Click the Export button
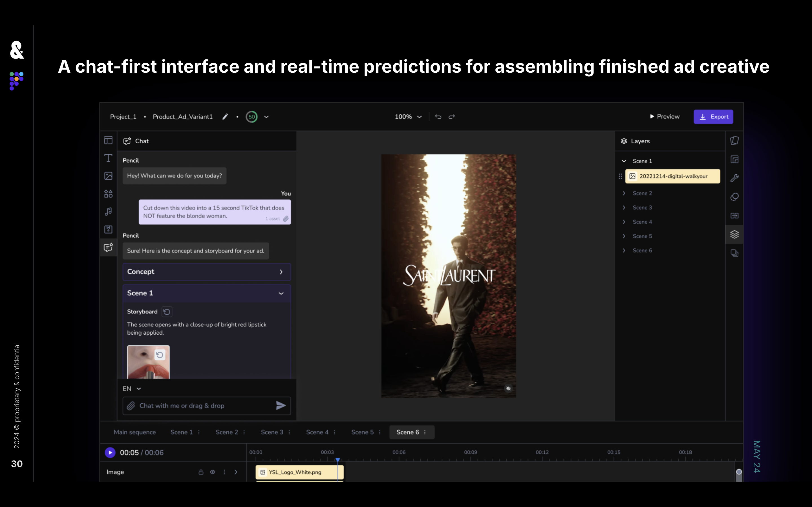Image resolution: width=812 pixels, height=507 pixels. click(x=713, y=117)
